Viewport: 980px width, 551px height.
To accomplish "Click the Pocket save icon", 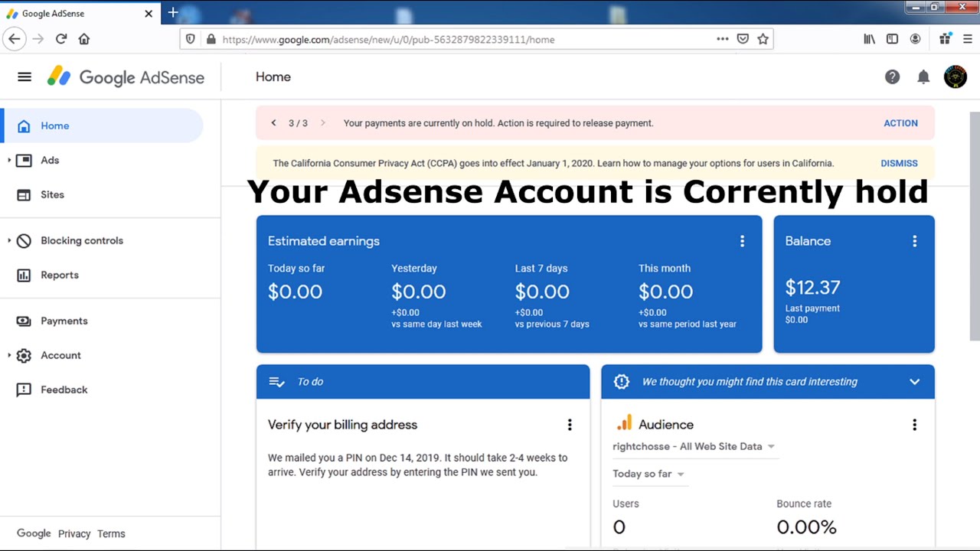I will point(743,39).
